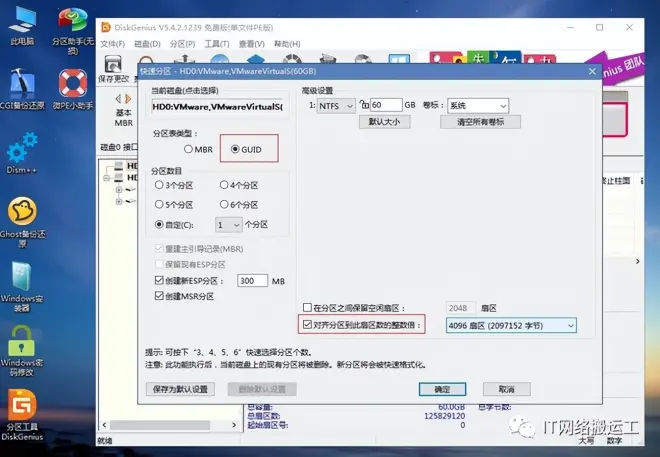
Task: Toggle 对齐分区到此扇区数的整数倍 checkbox
Action: click(x=307, y=324)
